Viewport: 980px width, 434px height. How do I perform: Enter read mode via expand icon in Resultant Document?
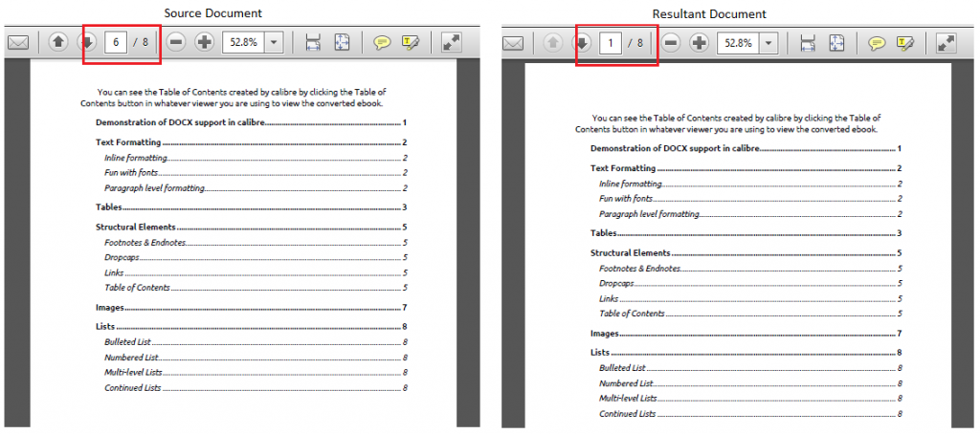(x=945, y=43)
